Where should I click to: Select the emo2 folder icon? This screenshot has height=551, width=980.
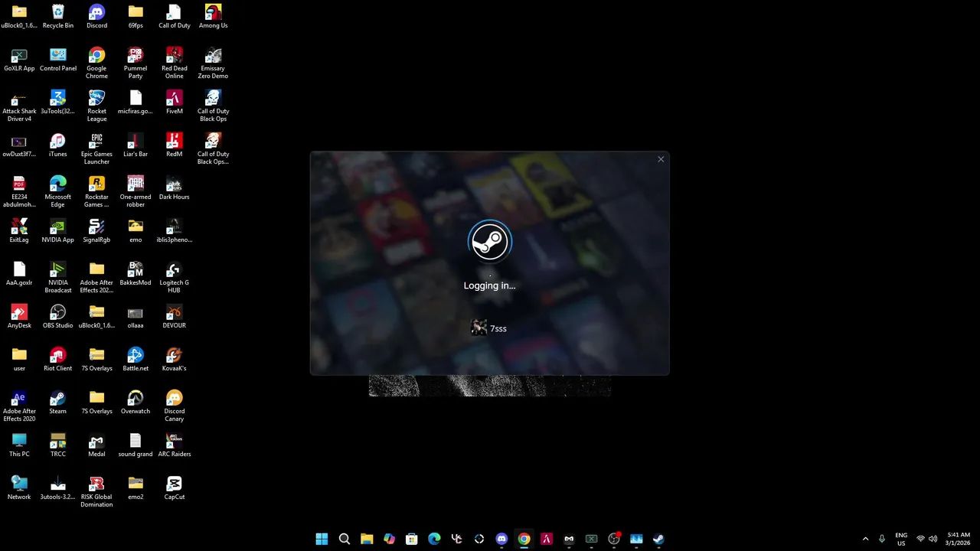(x=136, y=487)
